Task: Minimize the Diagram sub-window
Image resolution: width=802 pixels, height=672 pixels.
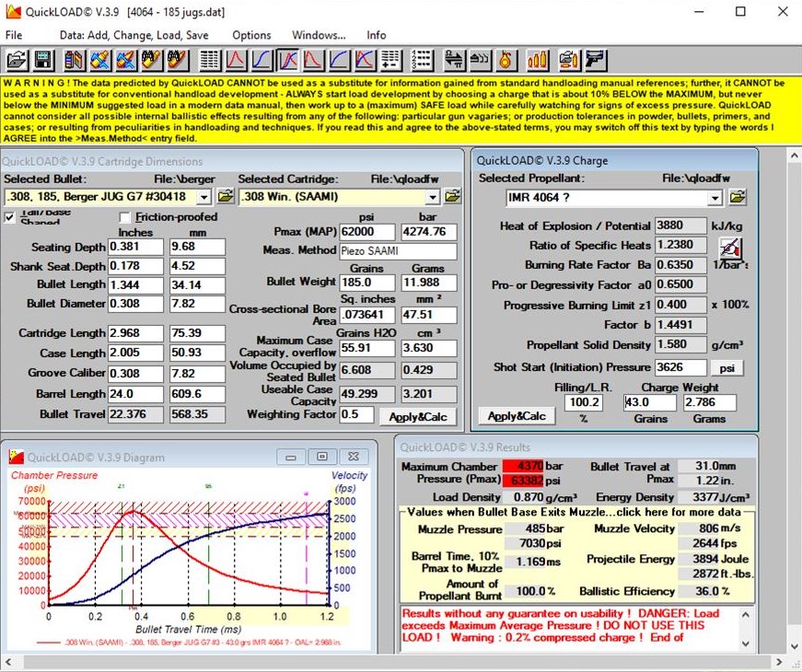Action: click(x=291, y=458)
